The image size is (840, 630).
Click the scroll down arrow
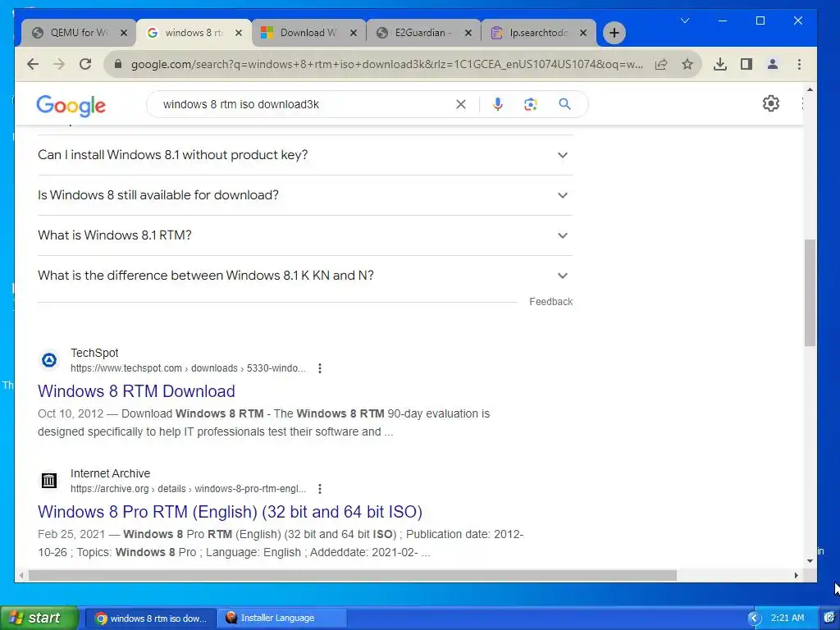point(810,561)
